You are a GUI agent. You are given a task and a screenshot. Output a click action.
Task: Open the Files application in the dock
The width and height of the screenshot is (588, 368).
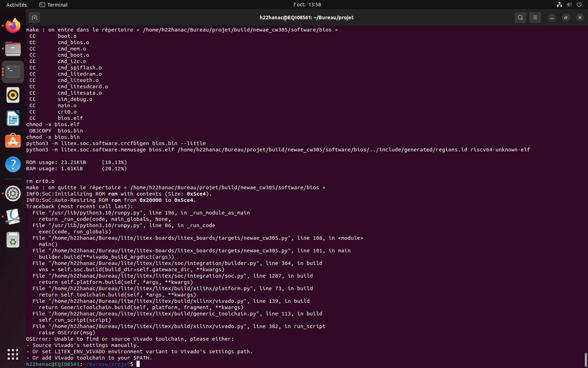13,49
